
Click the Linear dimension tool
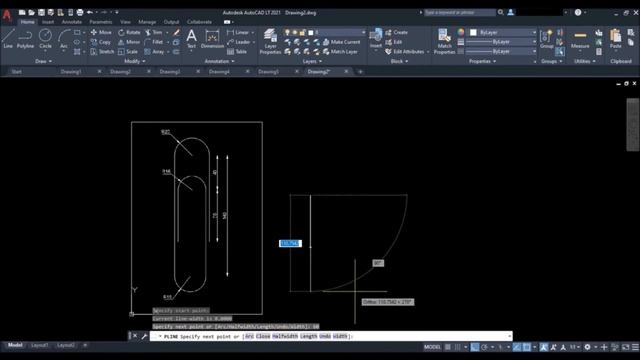point(238,32)
